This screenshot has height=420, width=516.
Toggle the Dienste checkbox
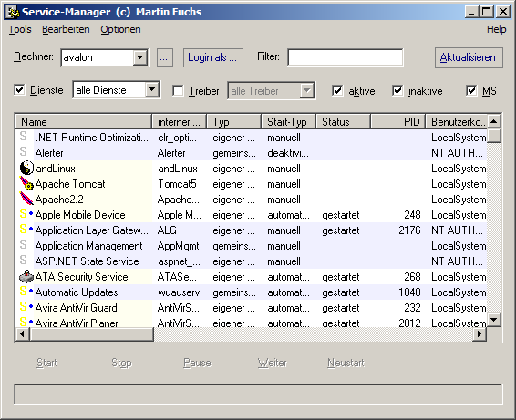[x=19, y=90]
